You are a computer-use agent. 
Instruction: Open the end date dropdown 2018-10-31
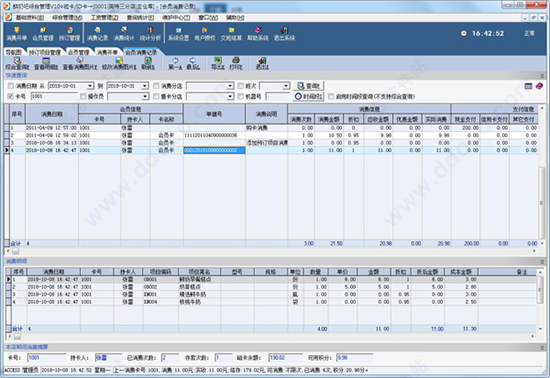(145, 86)
